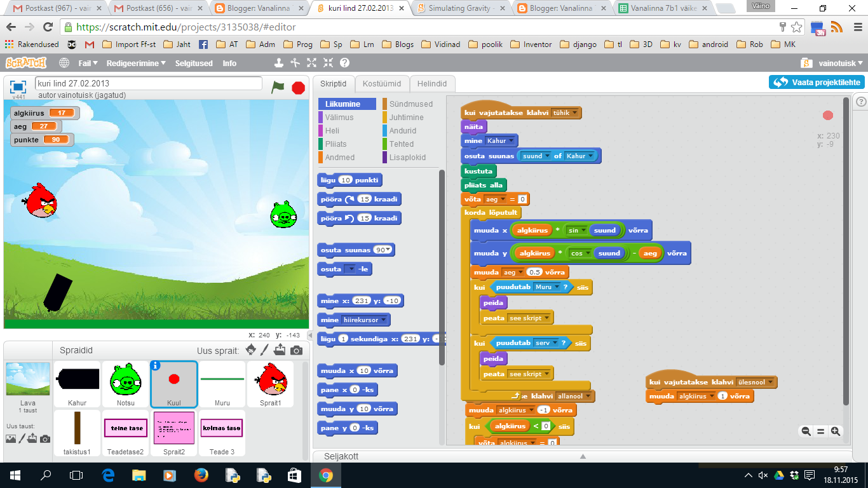
Task: Open tühik key dropdown in hat block
Action: click(x=566, y=113)
